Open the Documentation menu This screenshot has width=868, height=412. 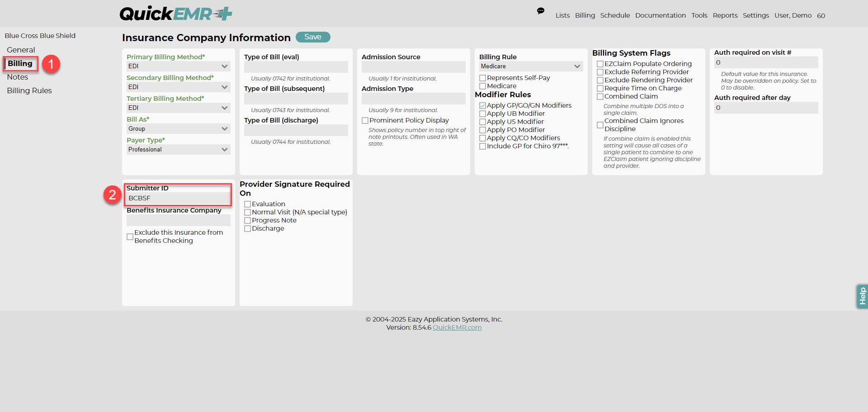coord(660,15)
